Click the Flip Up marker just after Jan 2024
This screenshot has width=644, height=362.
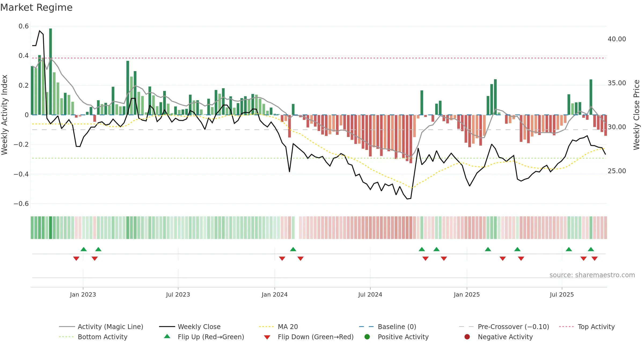(293, 249)
